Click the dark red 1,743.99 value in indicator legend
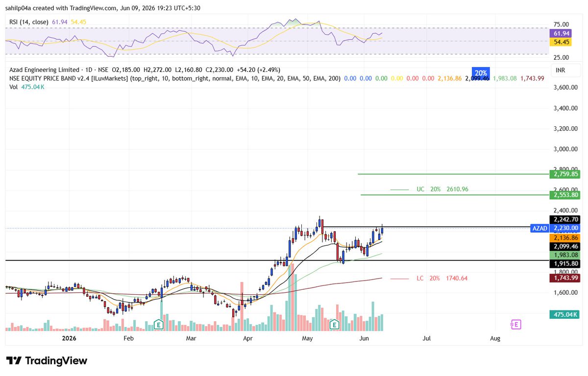This screenshot has width=588, height=376. (533, 78)
